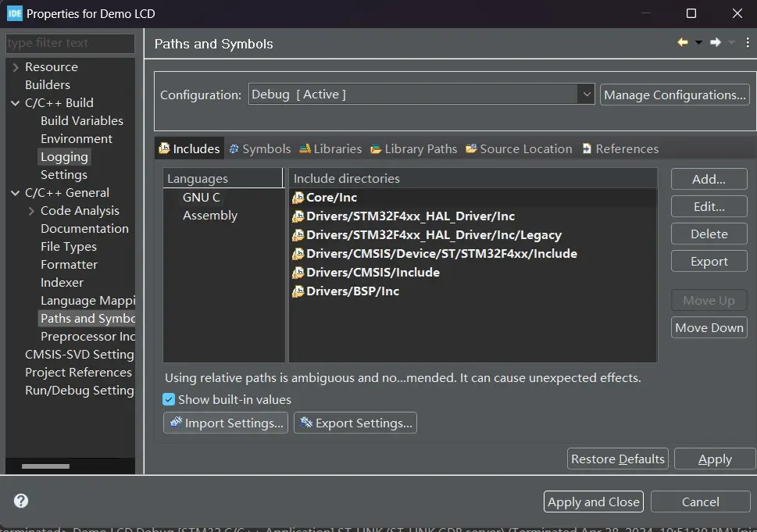Click the Drivers/BSP/Inc folder icon
757x532 pixels.
(x=298, y=292)
